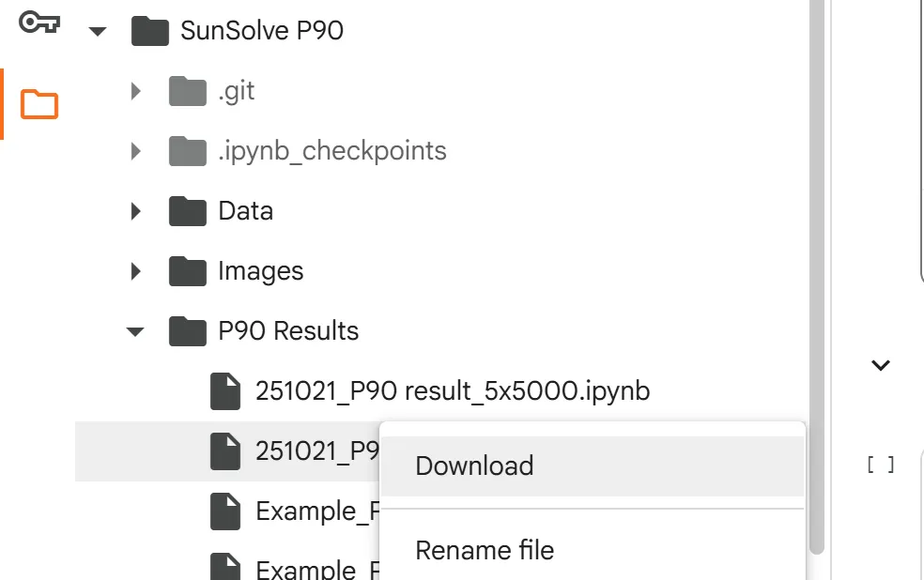
Task: Open the Secrets key icon in sidebar
Action: pos(38,24)
